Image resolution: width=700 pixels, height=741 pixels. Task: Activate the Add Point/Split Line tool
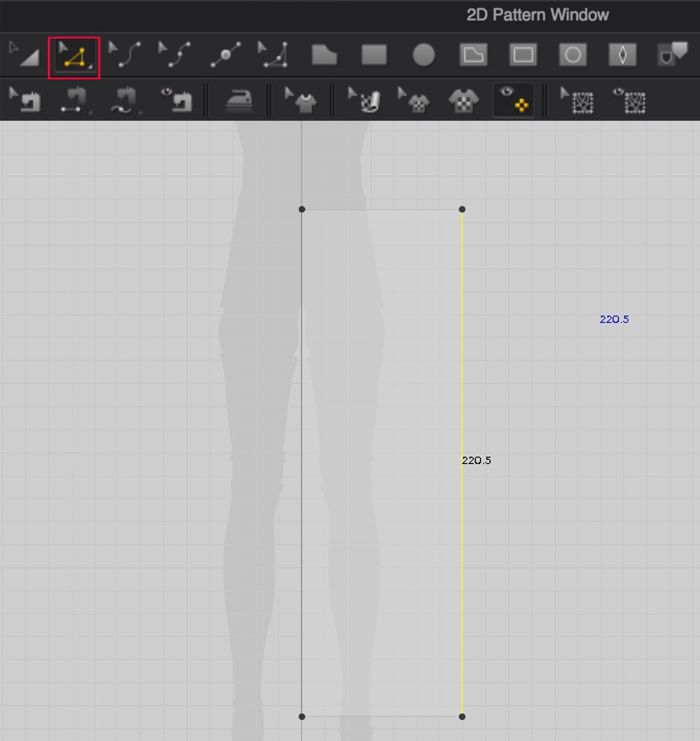click(225, 55)
